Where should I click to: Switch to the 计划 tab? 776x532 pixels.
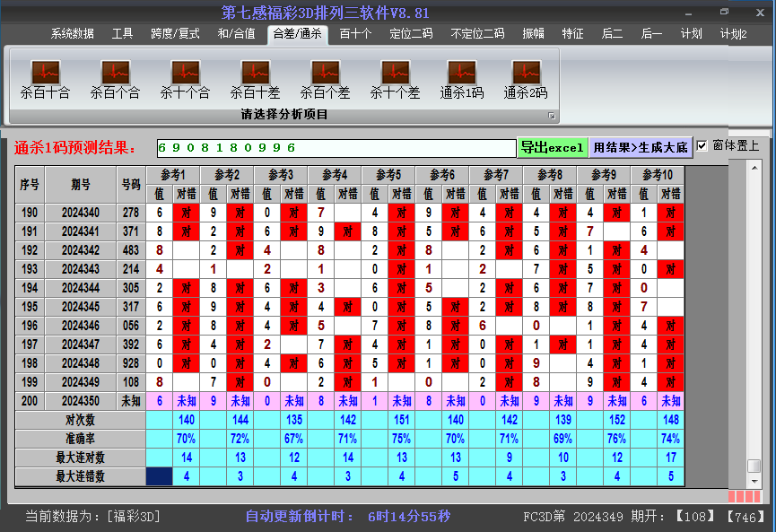click(691, 34)
